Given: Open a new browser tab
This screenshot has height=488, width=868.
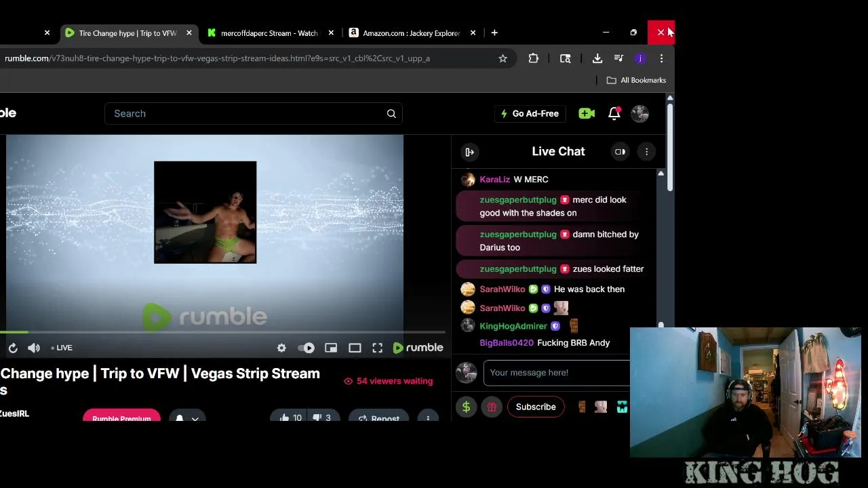Looking at the screenshot, I should coord(494,33).
